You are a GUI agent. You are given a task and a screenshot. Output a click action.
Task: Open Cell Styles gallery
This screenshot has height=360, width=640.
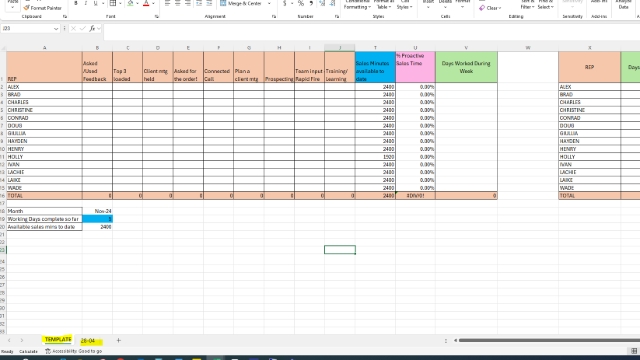pyautogui.click(x=404, y=5)
